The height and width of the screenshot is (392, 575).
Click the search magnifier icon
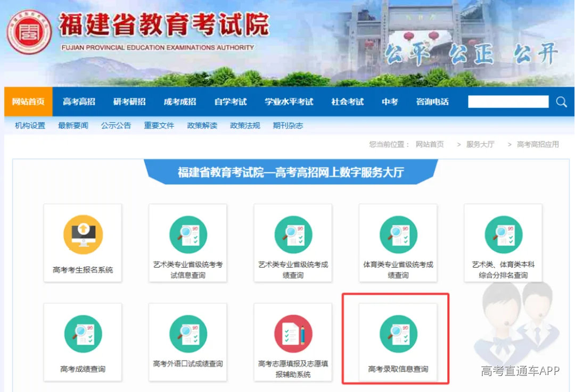tap(562, 102)
